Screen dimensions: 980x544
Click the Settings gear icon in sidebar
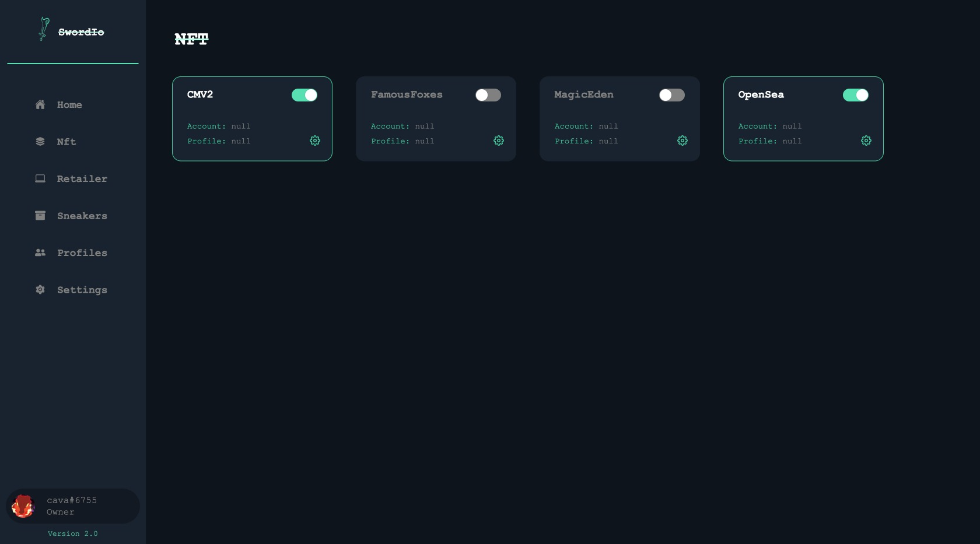(40, 290)
